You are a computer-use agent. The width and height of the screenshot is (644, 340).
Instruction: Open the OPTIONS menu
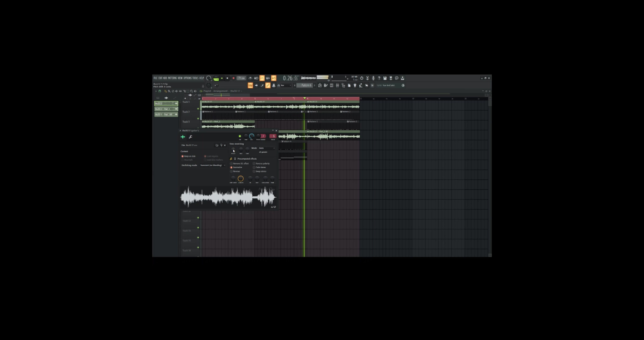point(188,78)
